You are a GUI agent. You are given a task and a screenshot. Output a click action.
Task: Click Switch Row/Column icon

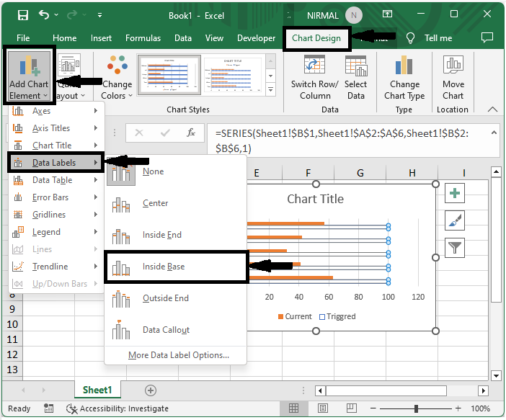[x=315, y=64]
